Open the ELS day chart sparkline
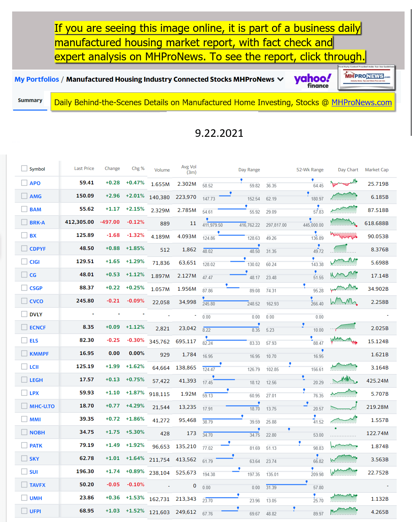The height and width of the screenshot is (522, 420). pos(344,340)
